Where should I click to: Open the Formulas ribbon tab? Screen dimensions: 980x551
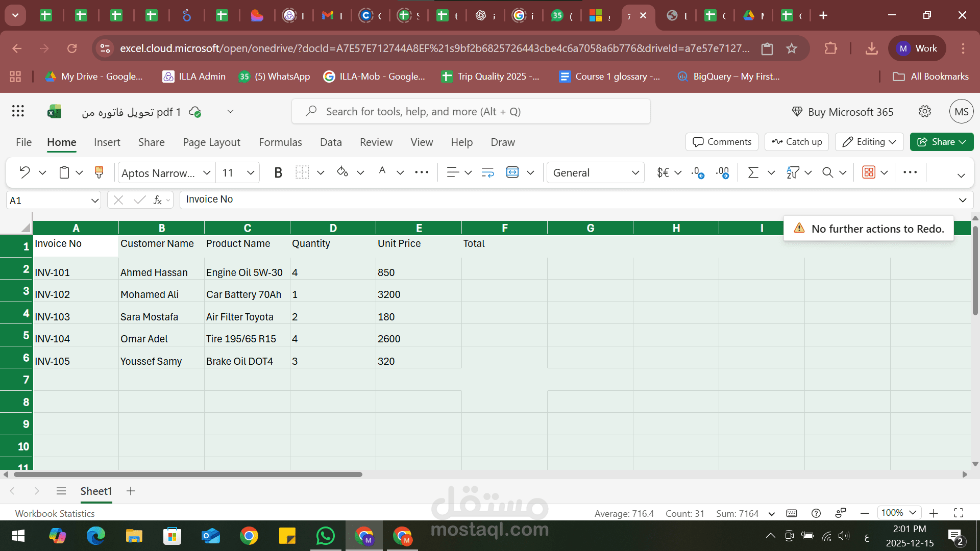(280, 142)
